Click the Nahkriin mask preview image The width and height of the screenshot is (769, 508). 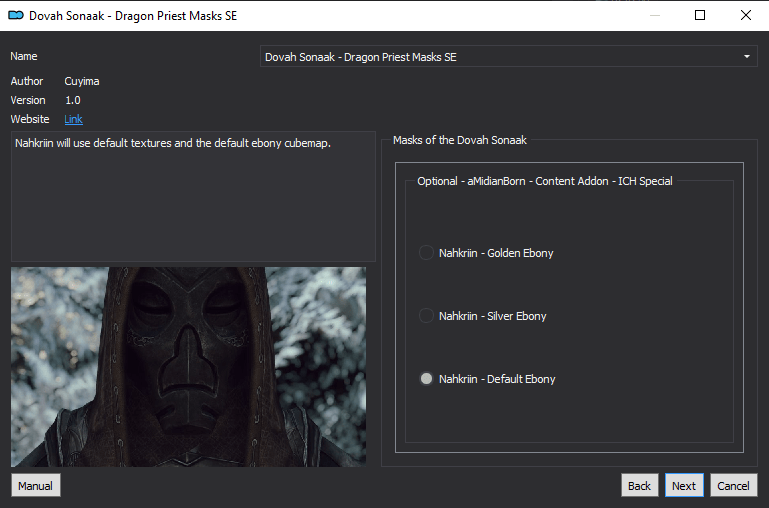tap(188, 366)
